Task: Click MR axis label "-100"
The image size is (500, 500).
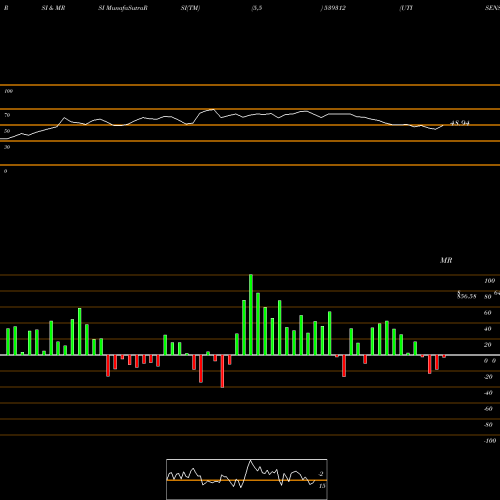Action: pos(490,441)
